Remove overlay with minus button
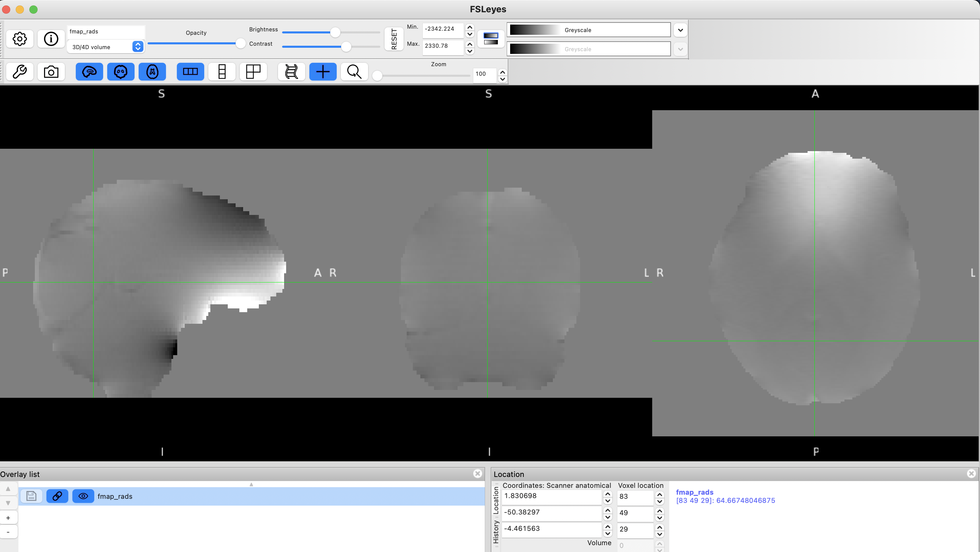 click(x=8, y=532)
